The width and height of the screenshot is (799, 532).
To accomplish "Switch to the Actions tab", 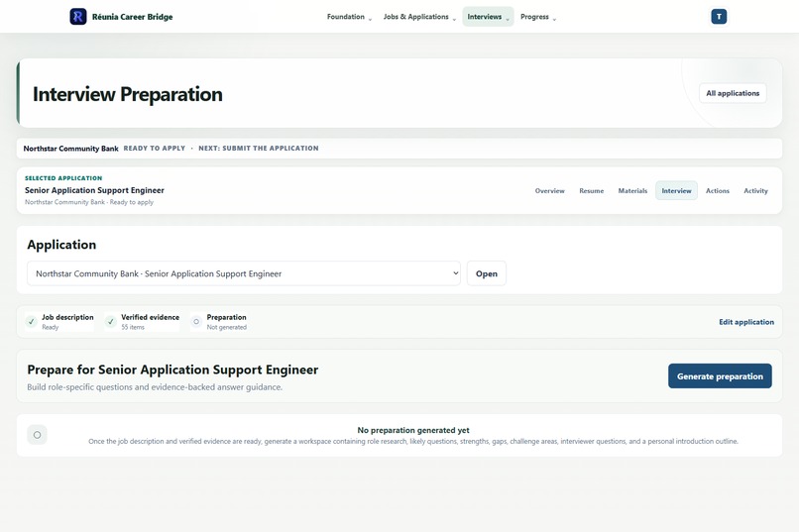I will 717,191.
